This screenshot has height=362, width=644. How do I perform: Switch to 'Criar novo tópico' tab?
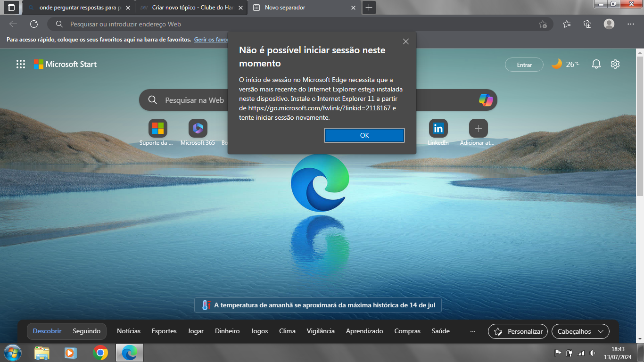coord(191,8)
